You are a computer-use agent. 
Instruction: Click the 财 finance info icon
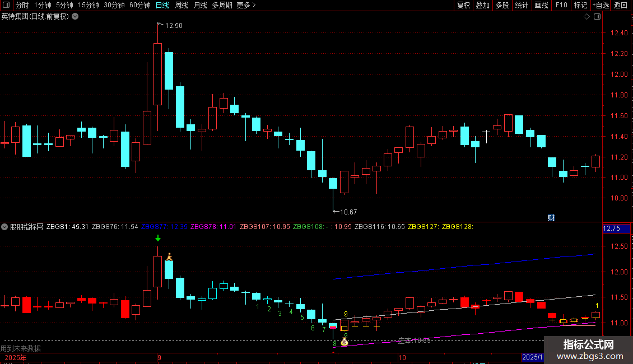tap(551, 217)
